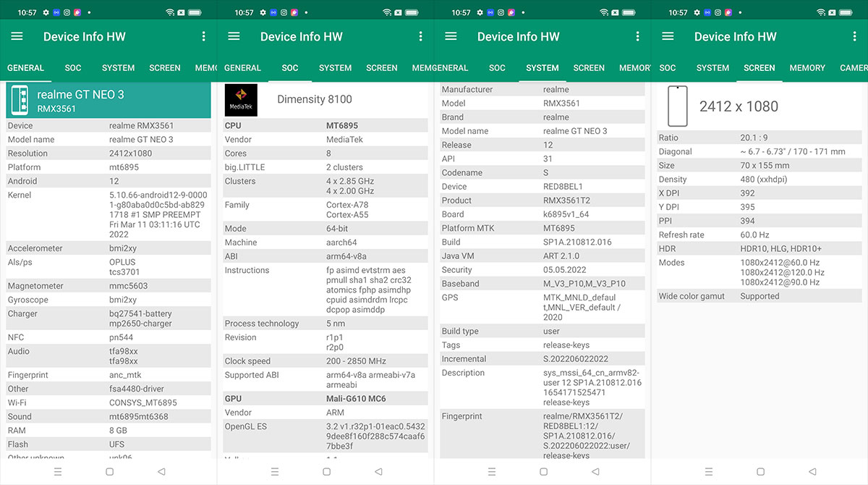Tap Android recents button on the Dimensity 8100 screen
The image size is (868, 485).
coord(275,471)
